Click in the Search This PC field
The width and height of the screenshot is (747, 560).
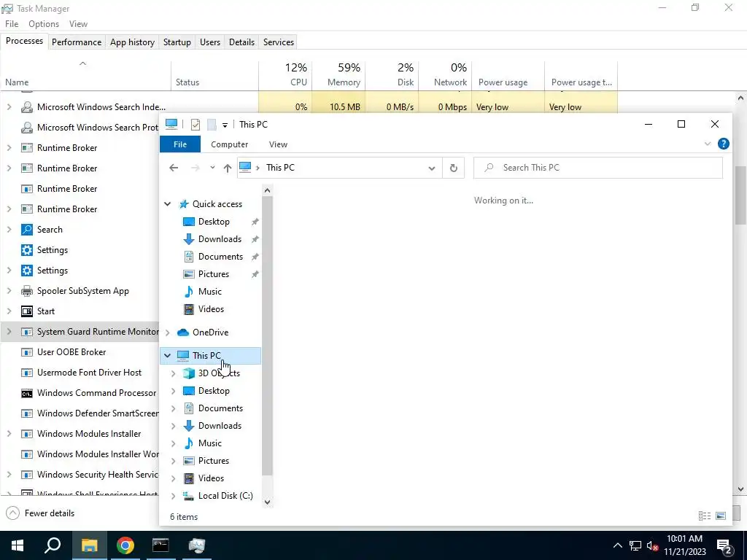(x=598, y=168)
